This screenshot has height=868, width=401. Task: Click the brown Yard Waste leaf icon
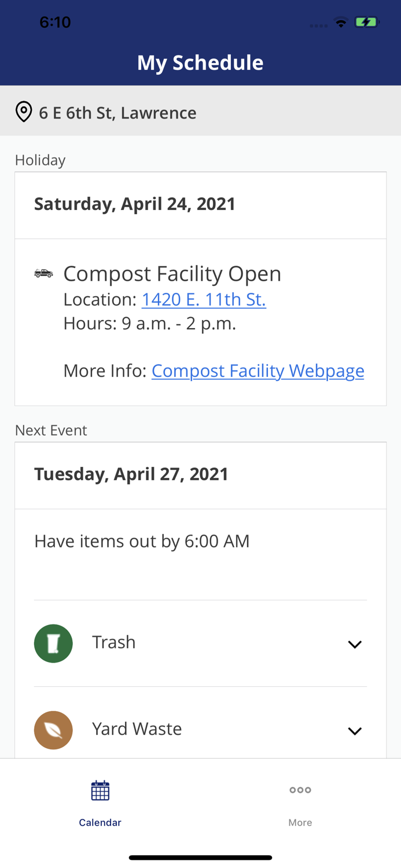pyautogui.click(x=53, y=729)
